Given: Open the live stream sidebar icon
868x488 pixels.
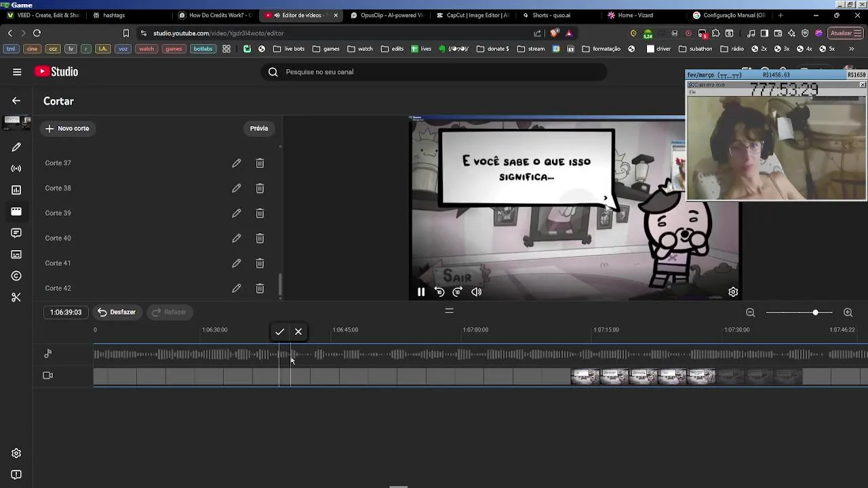Looking at the screenshot, I should pos(16,169).
